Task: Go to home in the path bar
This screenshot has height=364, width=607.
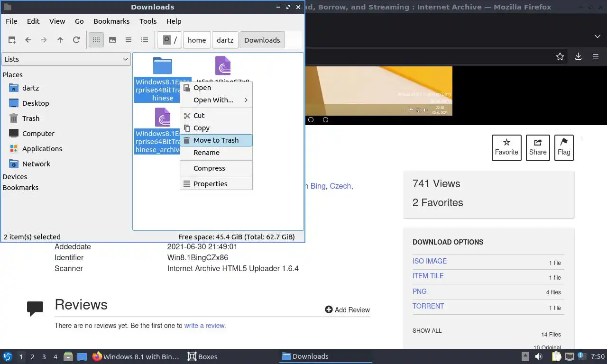Action: [197, 40]
